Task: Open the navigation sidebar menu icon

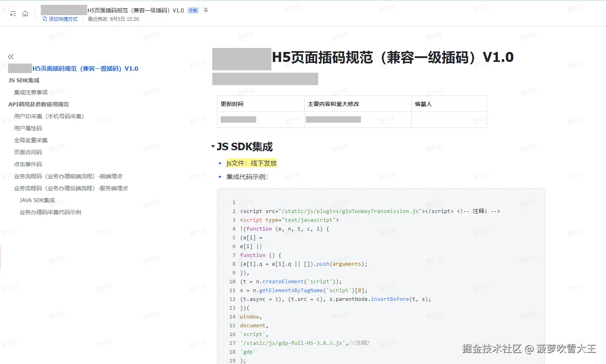Action: (x=12, y=13)
